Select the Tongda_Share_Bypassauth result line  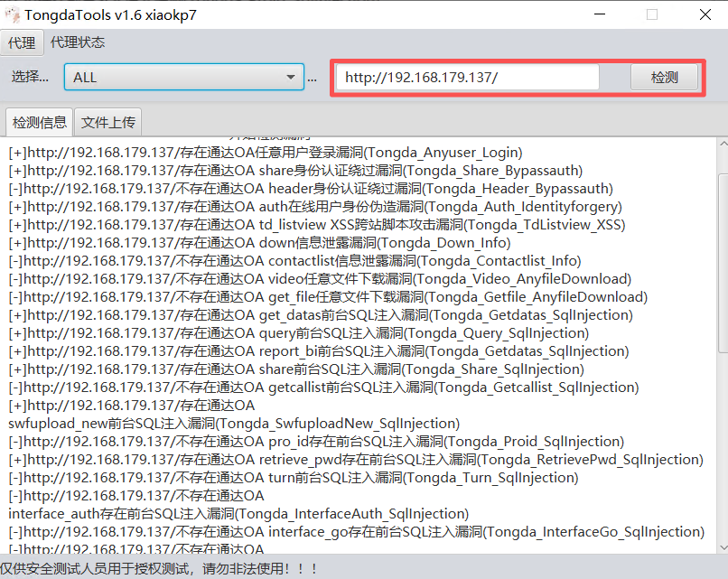[x=295, y=171]
